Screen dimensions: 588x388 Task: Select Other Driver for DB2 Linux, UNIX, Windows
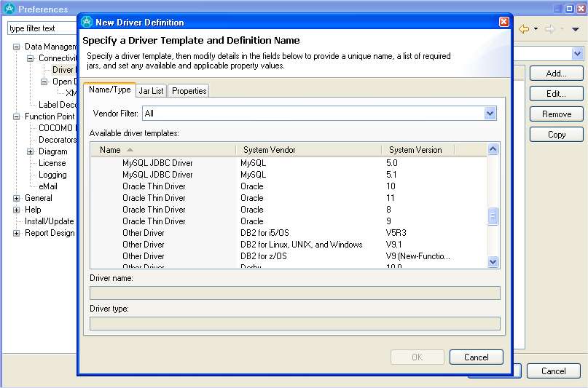coord(289,244)
